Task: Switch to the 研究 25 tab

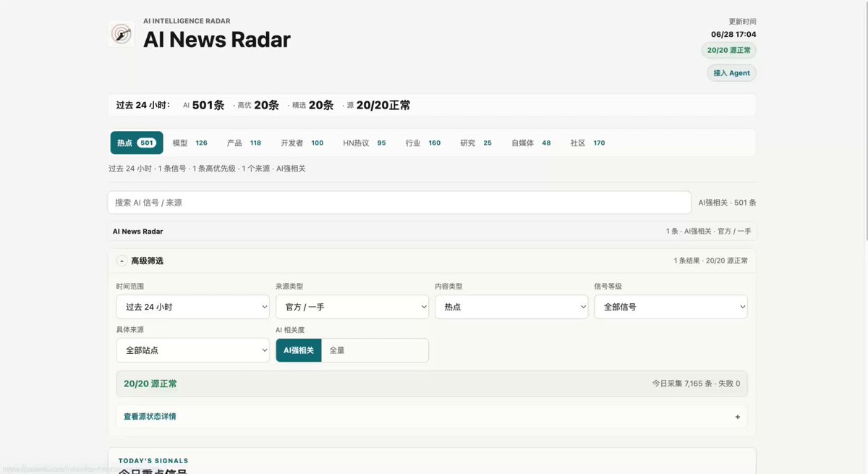Action: (x=476, y=143)
